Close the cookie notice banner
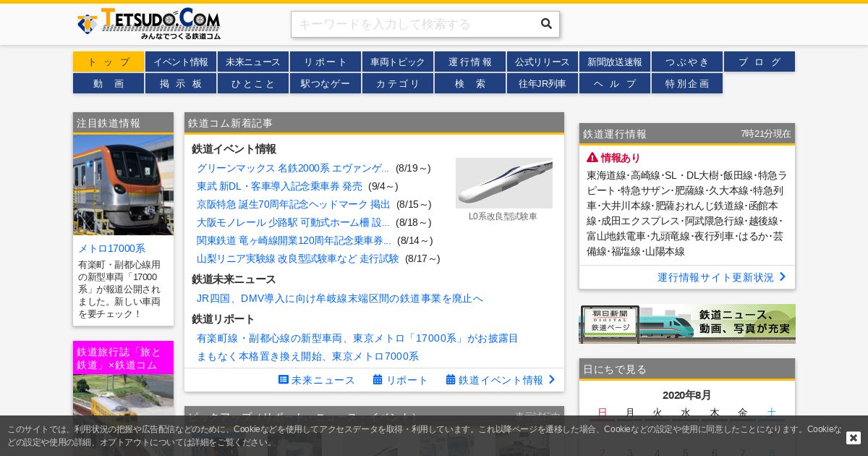 pos(854,438)
